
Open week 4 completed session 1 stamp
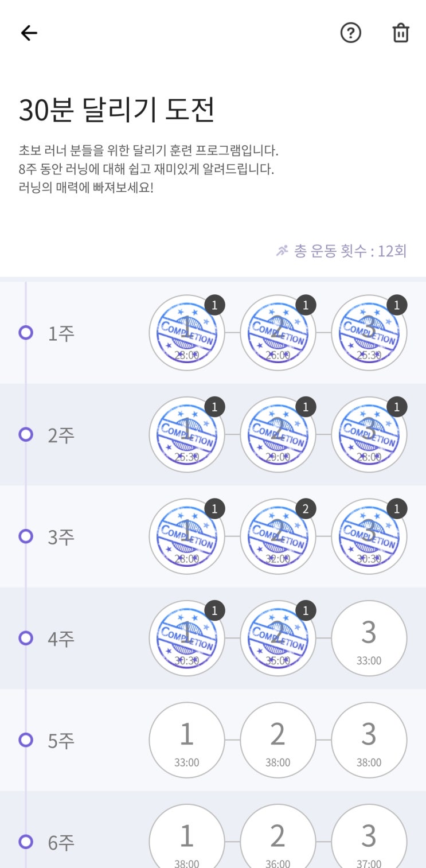187,638
